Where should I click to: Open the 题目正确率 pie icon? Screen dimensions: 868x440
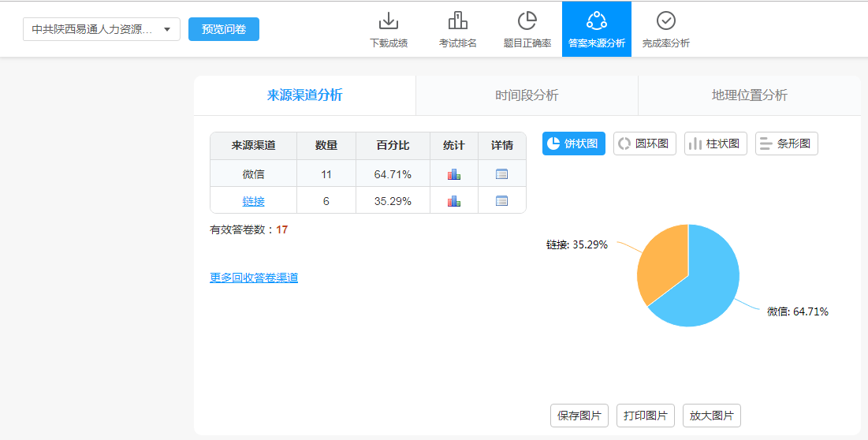click(x=527, y=21)
